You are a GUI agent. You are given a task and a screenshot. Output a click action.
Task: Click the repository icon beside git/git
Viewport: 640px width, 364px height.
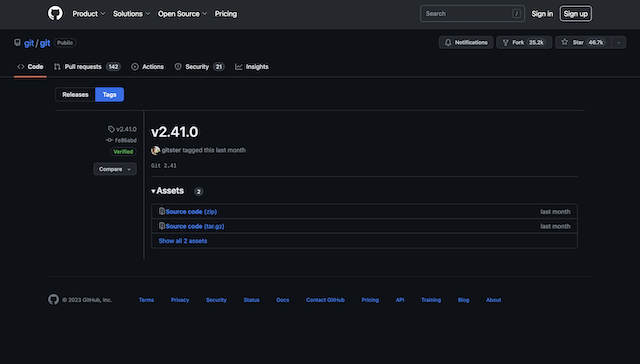click(17, 42)
